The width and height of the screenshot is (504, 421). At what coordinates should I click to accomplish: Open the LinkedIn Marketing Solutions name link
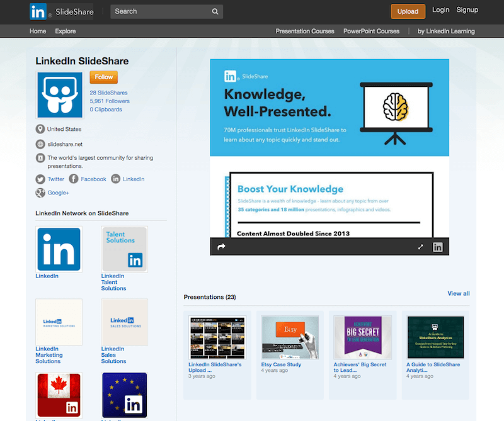point(49,355)
